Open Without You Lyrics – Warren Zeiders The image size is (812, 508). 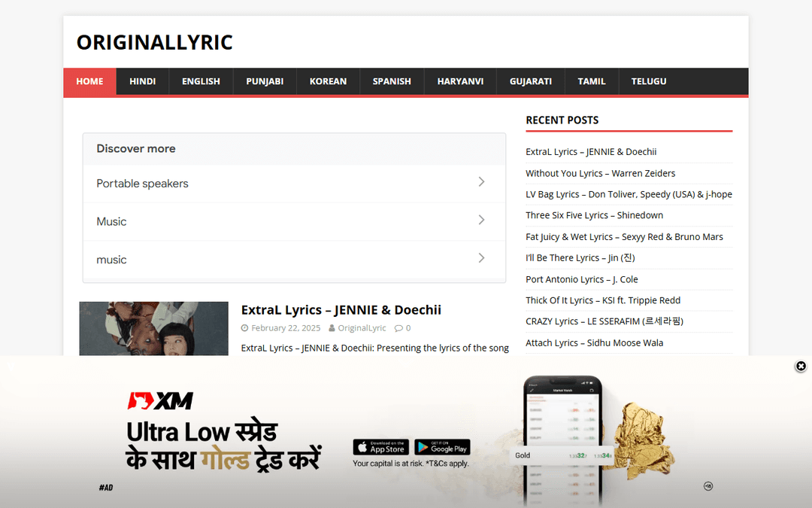[x=600, y=173]
